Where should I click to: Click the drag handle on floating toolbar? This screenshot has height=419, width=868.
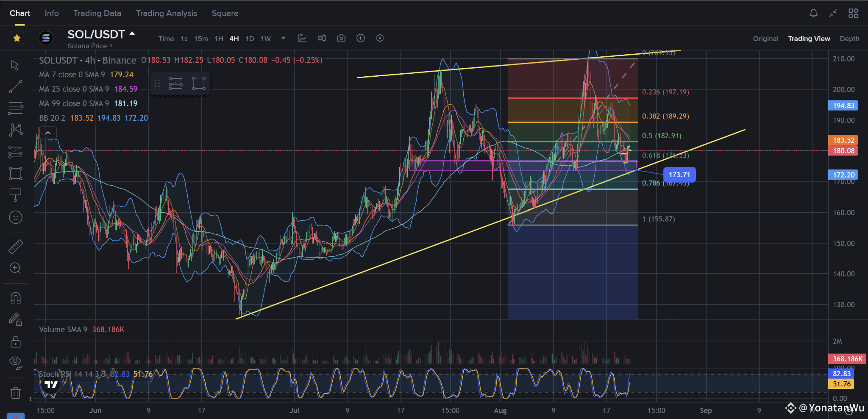(x=157, y=83)
